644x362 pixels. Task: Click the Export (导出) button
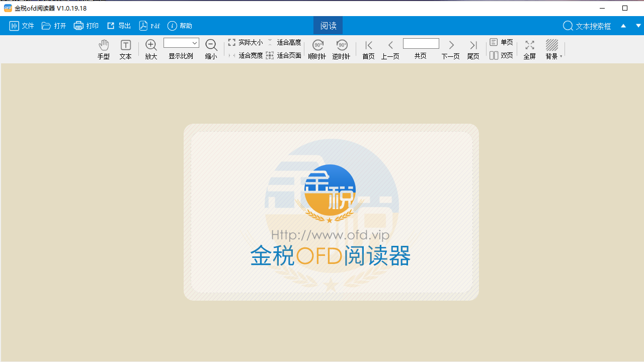(119, 26)
